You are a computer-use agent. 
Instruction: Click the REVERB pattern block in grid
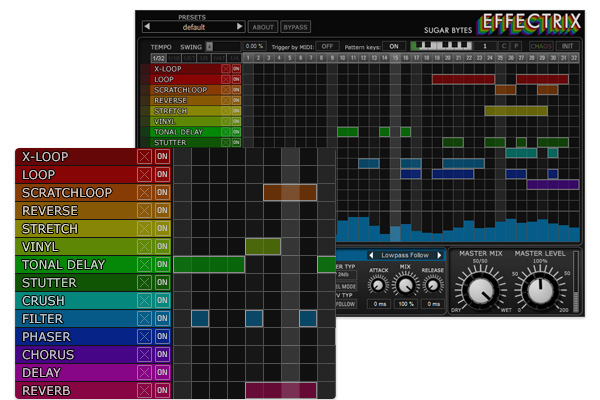281,390
